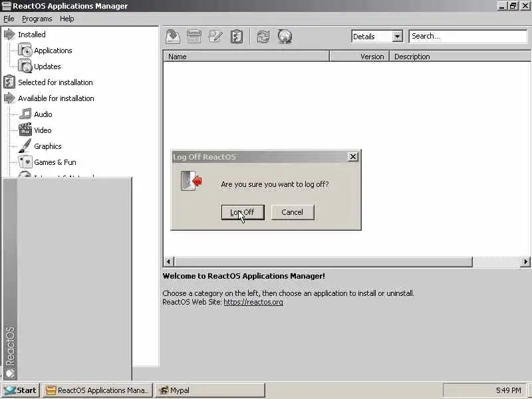Select Selected for installation category
Viewport: 532px width, 399px height.
click(55, 82)
